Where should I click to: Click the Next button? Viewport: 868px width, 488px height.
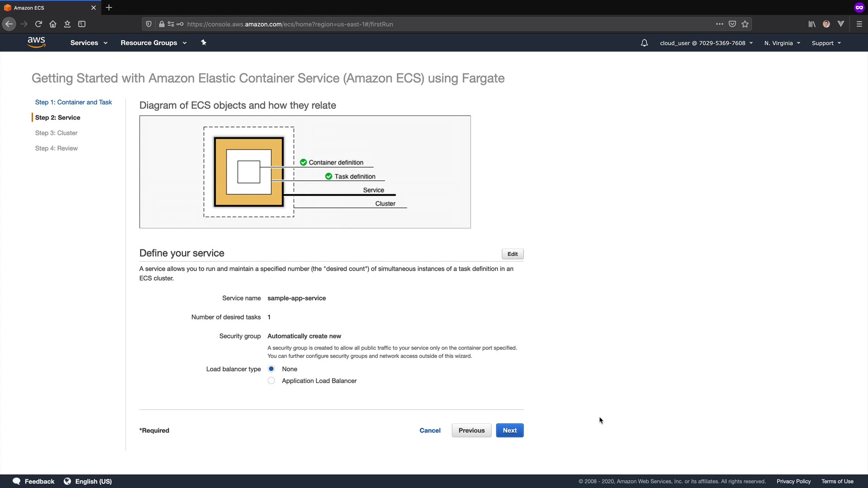click(509, 430)
